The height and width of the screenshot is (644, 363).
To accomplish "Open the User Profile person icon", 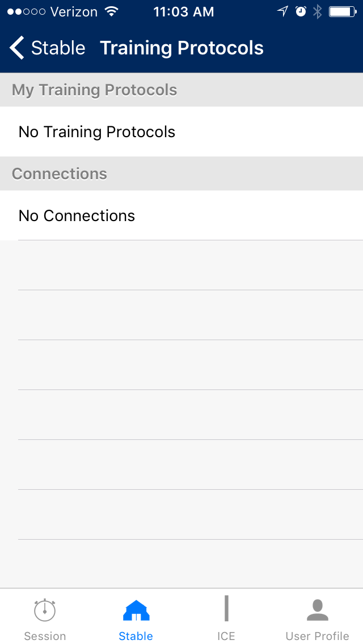I will coord(318,610).
